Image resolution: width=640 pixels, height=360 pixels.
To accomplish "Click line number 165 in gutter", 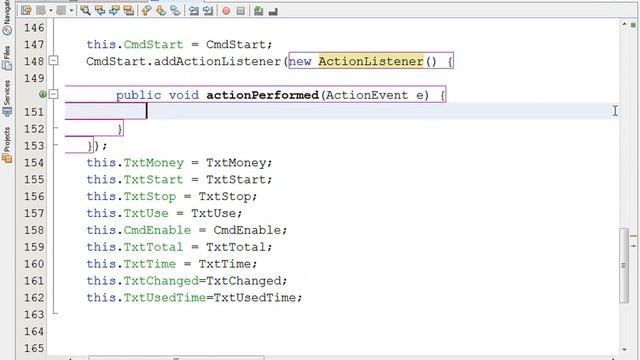I will (x=34, y=348).
